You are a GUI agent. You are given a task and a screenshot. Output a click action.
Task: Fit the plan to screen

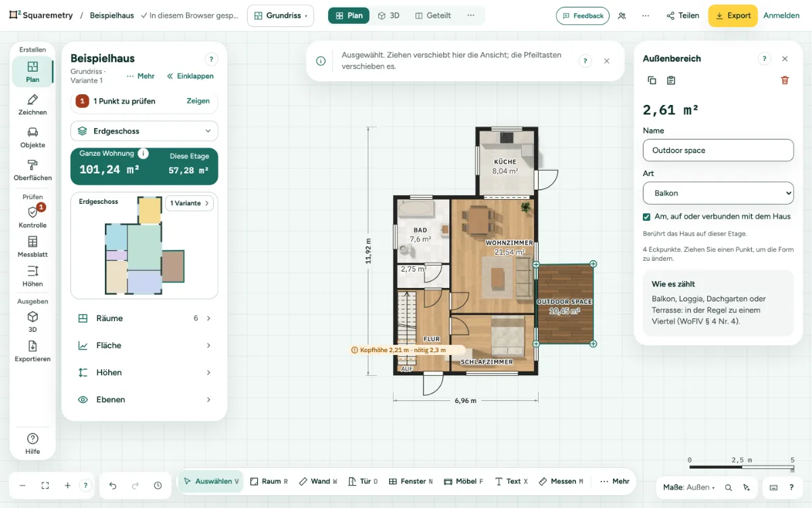coord(45,486)
